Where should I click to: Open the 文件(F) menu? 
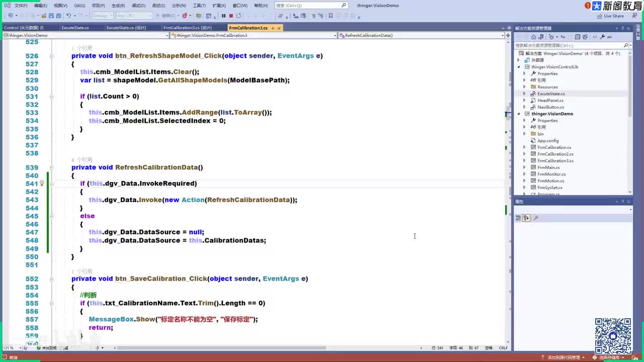point(21,6)
